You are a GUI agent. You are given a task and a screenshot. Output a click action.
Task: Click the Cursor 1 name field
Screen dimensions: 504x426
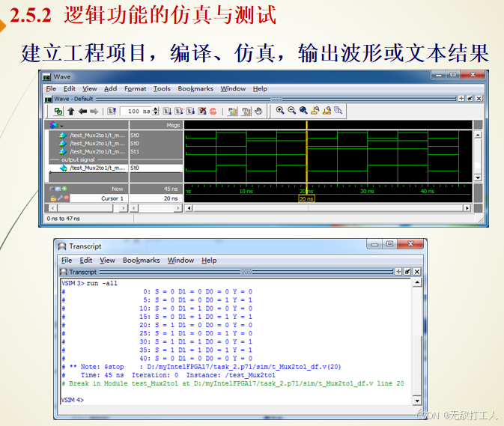click(99, 198)
